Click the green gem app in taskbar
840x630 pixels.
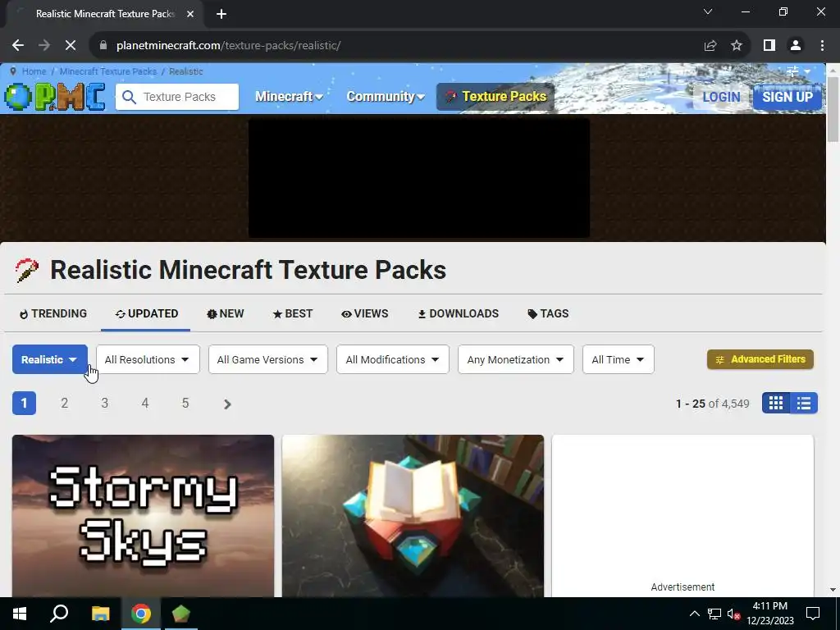(x=181, y=614)
